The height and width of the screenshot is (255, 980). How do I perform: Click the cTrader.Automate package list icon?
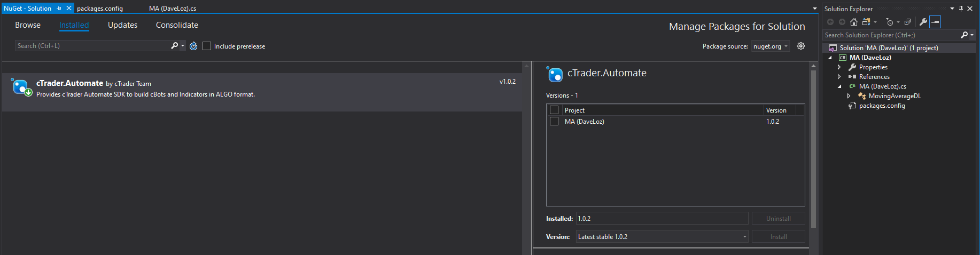pyautogui.click(x=21, y=87)
